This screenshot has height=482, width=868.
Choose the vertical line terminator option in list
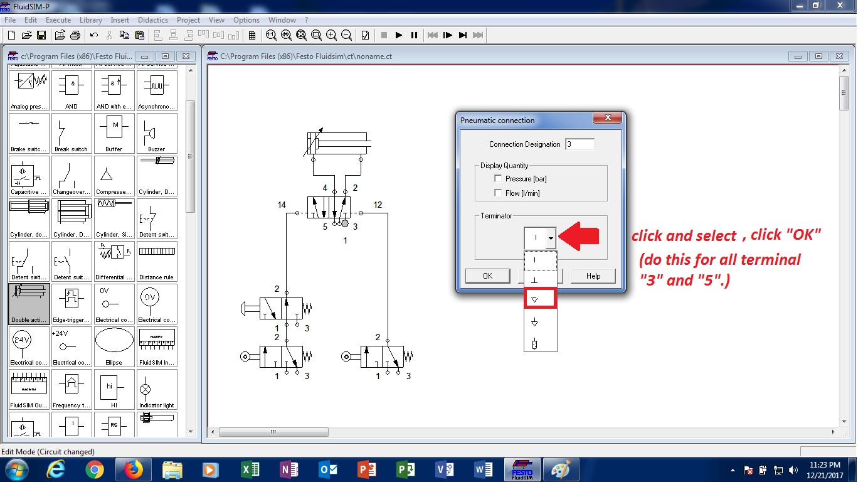click(x=540, y=260)
